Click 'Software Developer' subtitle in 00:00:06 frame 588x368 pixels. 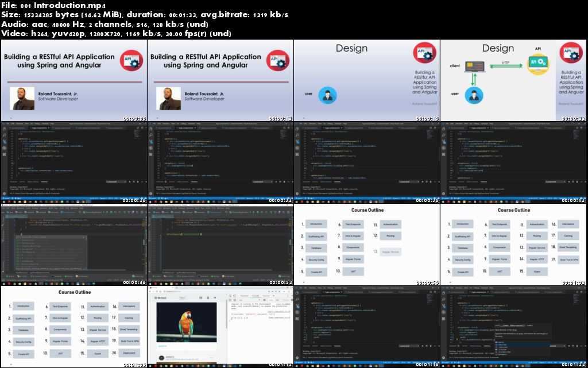pyautogui.click(x=58, y=99)
